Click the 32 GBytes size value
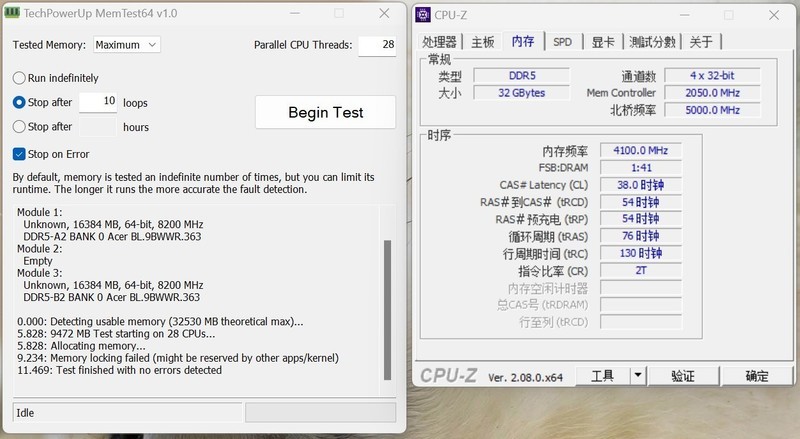The height and width of the screenshot is (439, 800). [521, 93]
